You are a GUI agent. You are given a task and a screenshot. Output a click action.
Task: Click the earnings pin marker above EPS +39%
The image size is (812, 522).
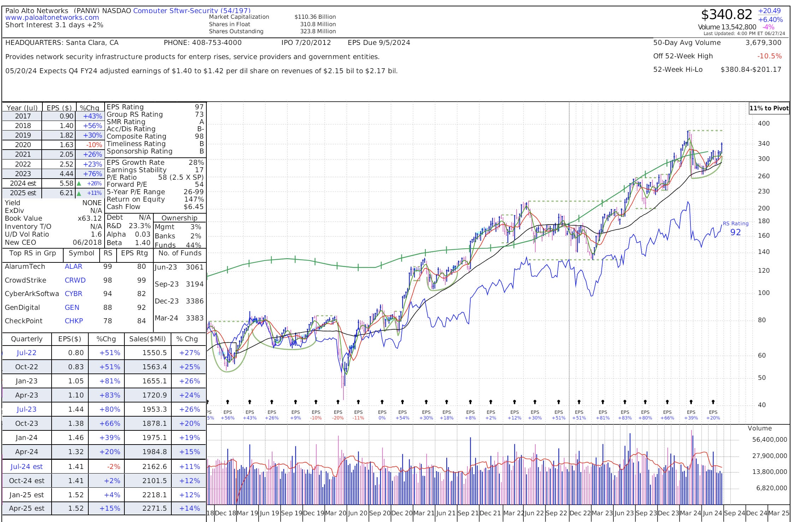(x=691, y=402)
